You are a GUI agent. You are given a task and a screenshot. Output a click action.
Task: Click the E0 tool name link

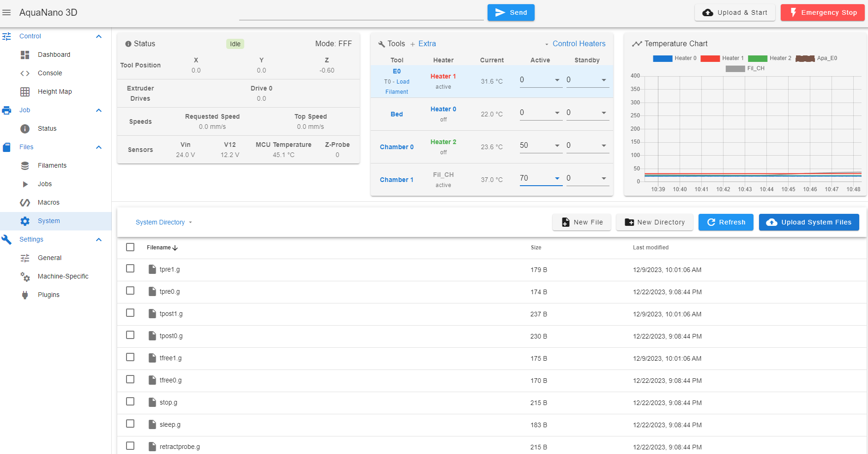click(397, 71)
